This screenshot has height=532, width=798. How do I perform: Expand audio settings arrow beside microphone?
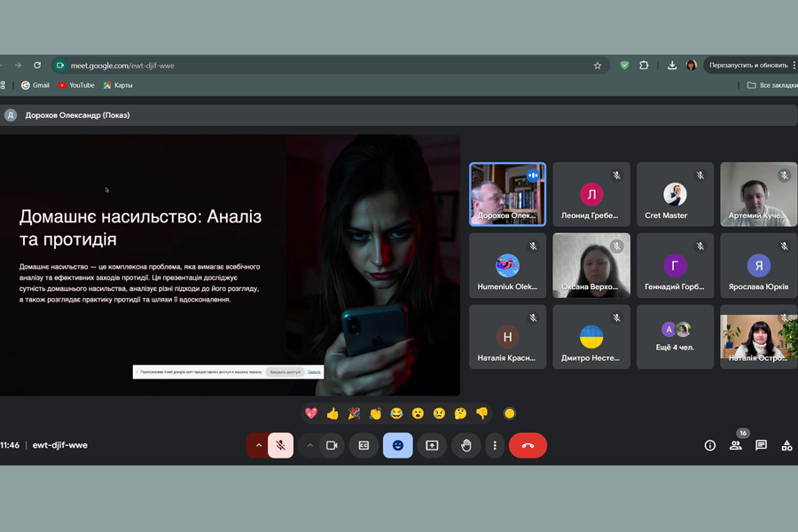coord(259,445)
